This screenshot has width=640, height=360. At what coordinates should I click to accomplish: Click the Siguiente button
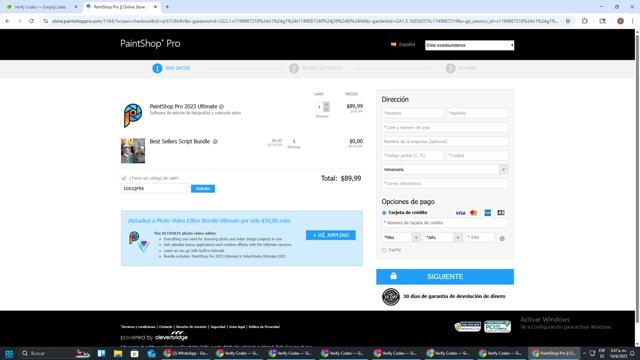445,277
